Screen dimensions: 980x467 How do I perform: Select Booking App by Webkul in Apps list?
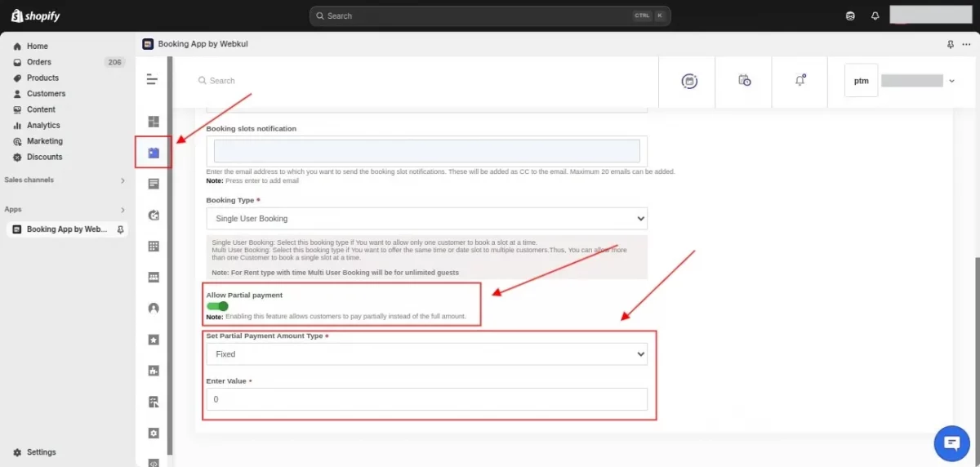pos(67,229)
